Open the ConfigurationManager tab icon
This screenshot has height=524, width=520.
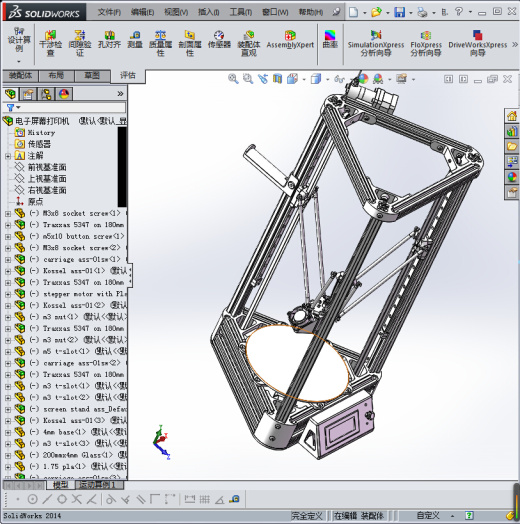46,94
